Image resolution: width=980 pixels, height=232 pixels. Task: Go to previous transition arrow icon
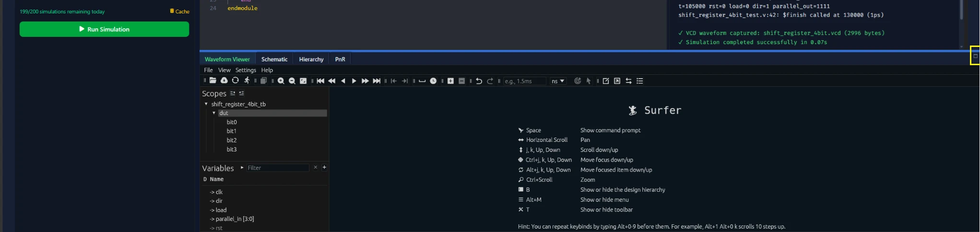coord(394,81)
